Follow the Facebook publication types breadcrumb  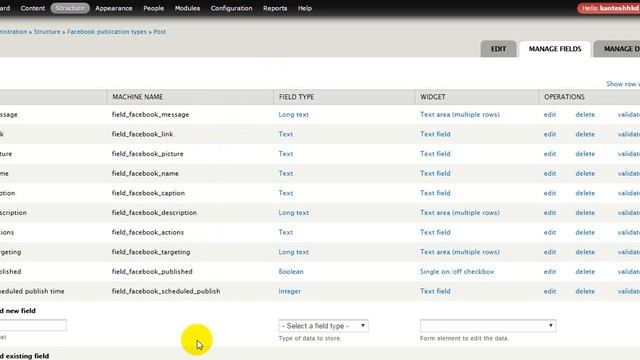click(x=107, y=31)
